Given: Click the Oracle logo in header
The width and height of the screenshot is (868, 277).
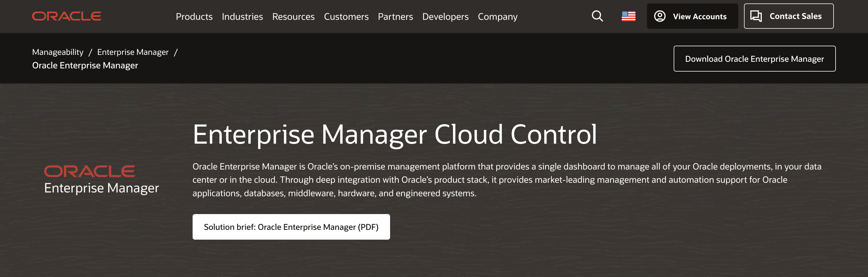Looking at the screenshot, I should (x=67, y=16).
